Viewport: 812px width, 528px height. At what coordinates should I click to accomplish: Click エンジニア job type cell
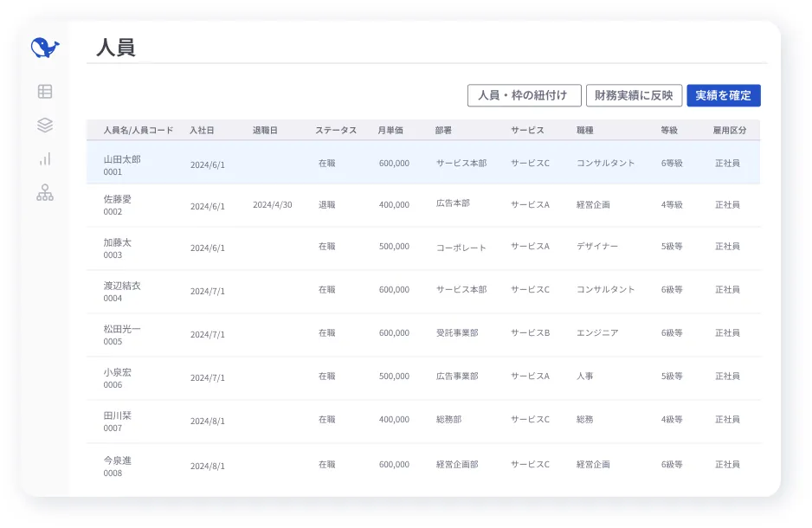[x=597, y=333]
